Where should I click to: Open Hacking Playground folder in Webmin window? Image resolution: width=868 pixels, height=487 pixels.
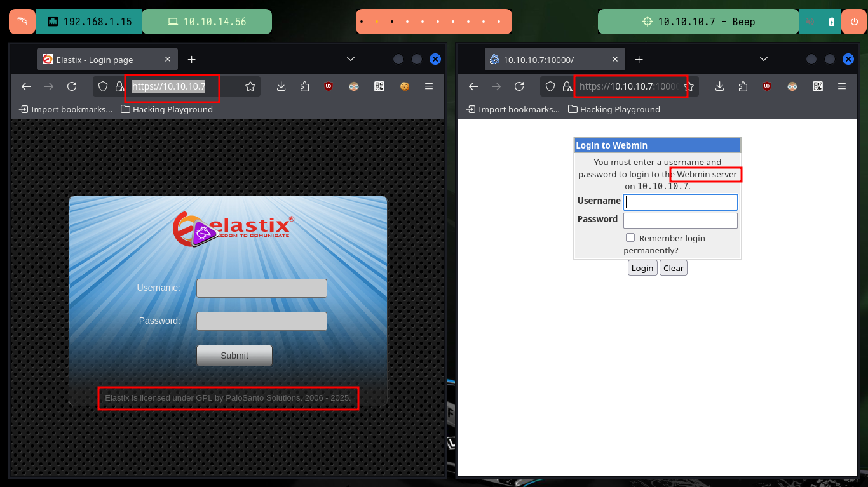[x=614, y=109]
